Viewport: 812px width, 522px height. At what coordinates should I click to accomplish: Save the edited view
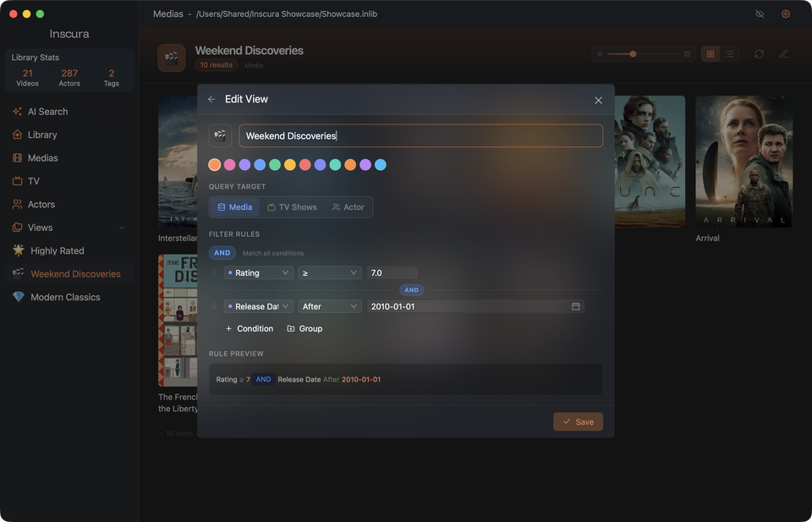point(578,421)
